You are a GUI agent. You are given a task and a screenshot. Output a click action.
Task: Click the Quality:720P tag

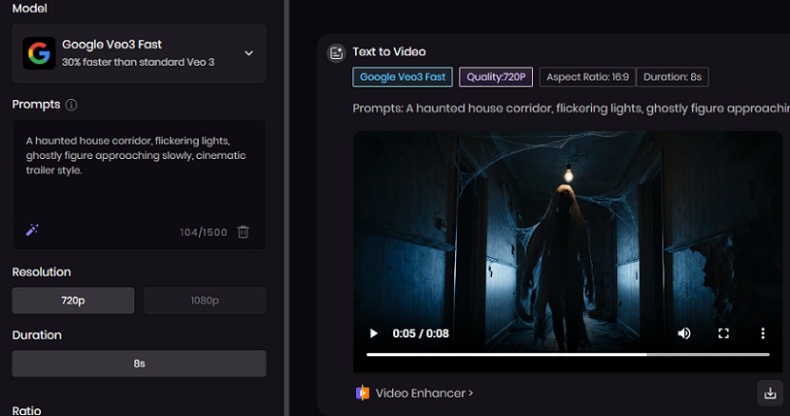pos(496,77)
